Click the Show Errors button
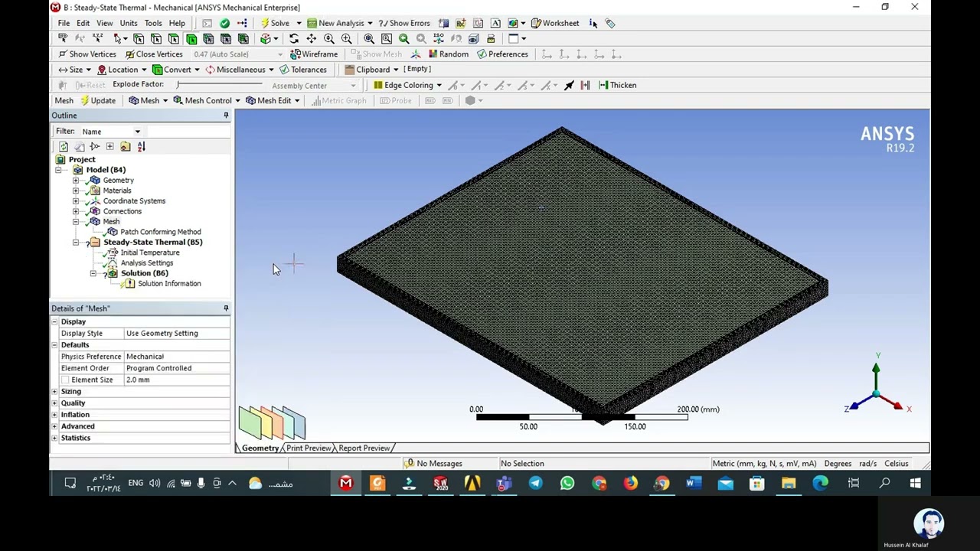The width and height of the screenshot is (980, 551). [x=403, y=23]
